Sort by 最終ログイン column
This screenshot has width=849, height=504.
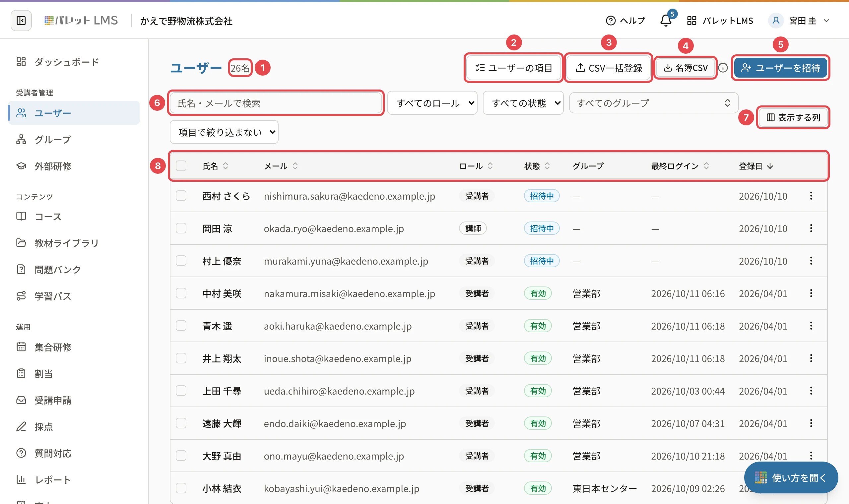680,166
